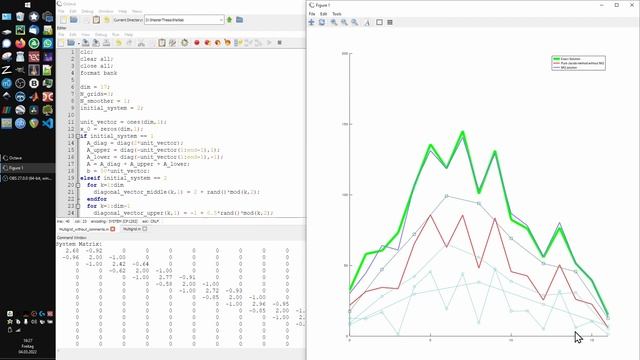Click the editor Print icon
This screenshot has height=360, width=640.
[x=107, y=42]
